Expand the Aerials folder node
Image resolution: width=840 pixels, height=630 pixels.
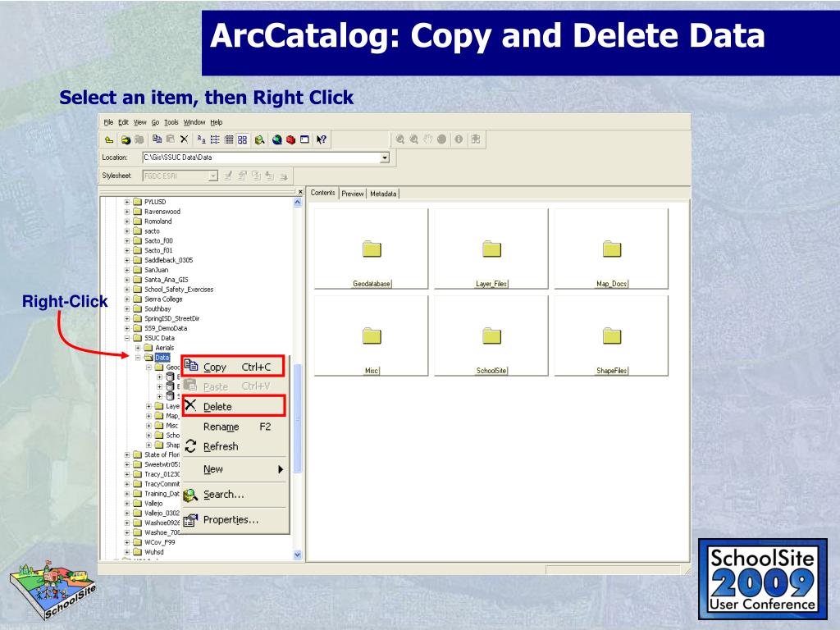(x=138, y=348)
